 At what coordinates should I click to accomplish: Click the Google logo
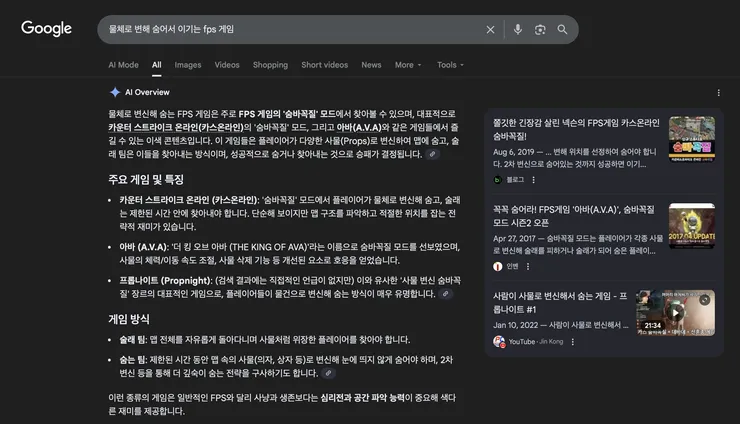click(x=46, y=28)
